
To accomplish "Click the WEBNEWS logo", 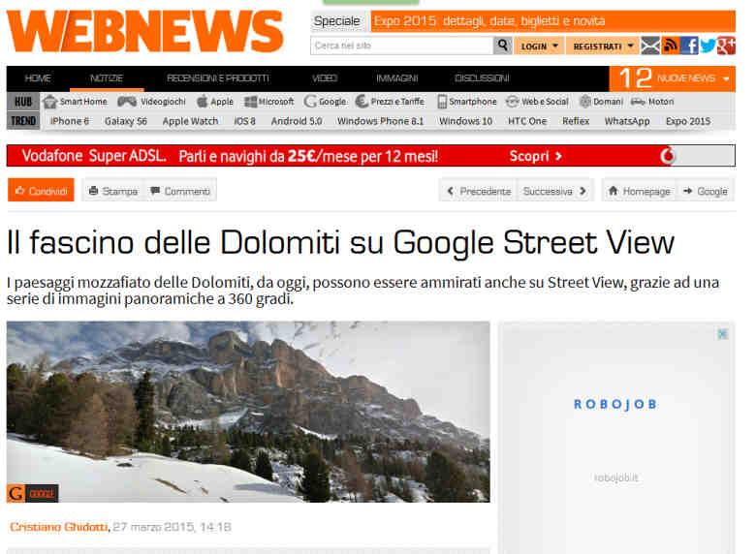I will 144,31.
